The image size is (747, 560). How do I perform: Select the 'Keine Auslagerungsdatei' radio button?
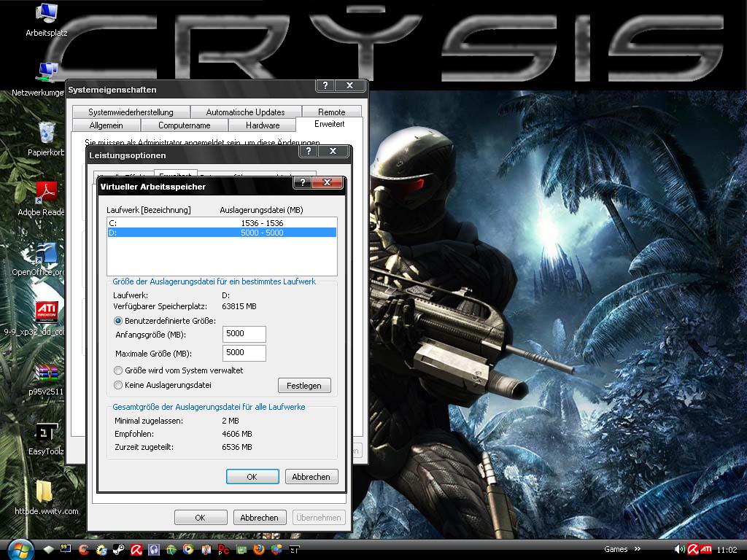pos(118,385)
